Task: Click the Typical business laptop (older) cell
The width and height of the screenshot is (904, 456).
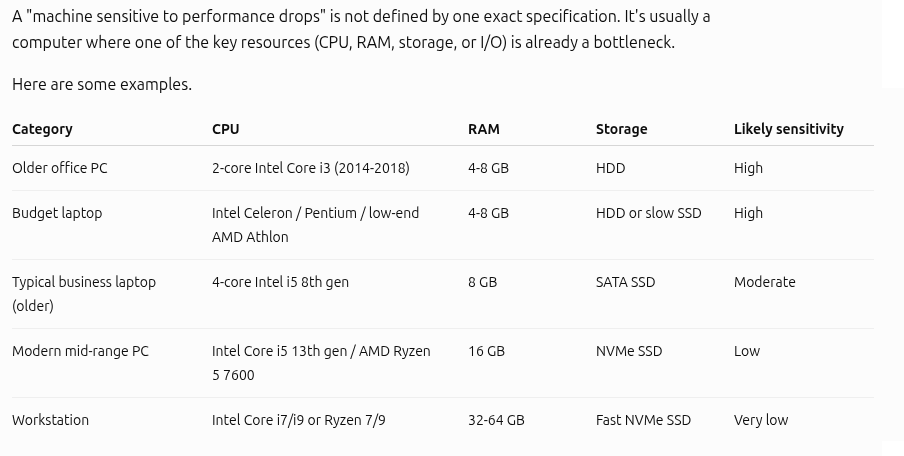Action: [84, 294]
